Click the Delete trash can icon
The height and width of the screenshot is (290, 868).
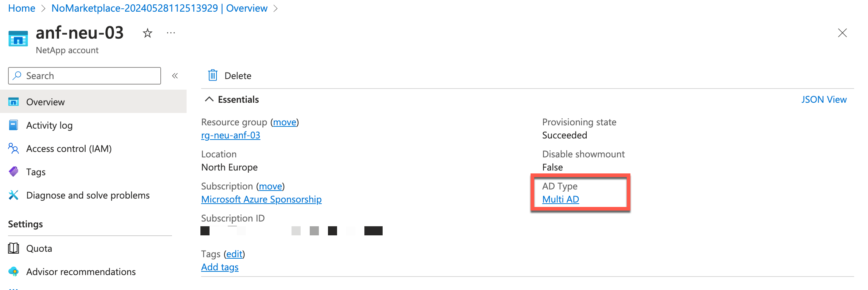pyautogui.click(x=213, y=75)
